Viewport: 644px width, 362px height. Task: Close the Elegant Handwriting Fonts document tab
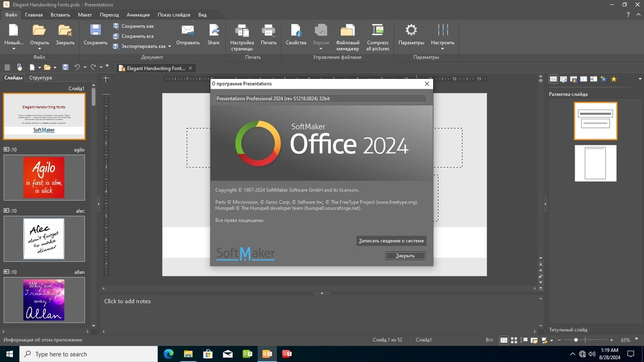point(191,68)
